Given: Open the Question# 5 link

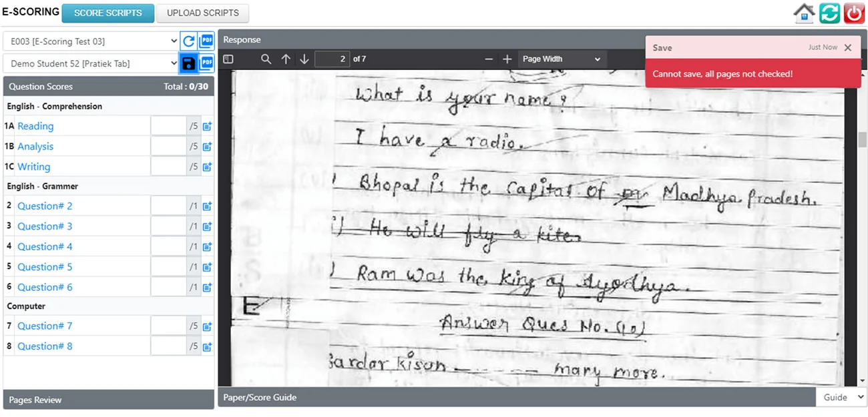Looking at the screenshot, I should 45,267.
